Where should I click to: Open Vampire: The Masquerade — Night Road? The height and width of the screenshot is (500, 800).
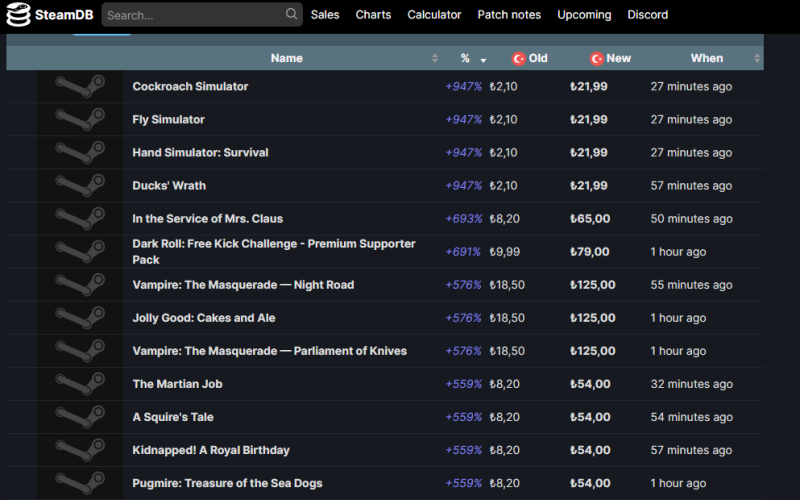click(243, 285)
